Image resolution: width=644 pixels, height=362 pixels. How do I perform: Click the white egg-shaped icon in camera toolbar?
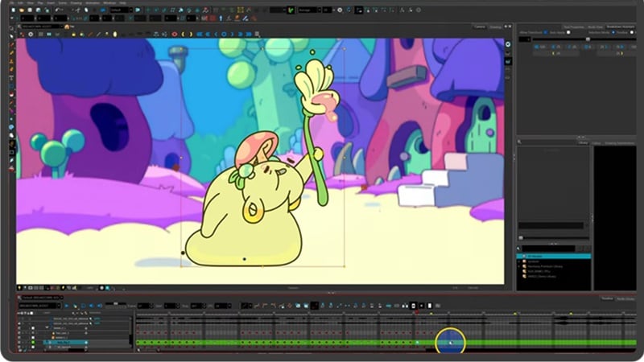(115, 34)
